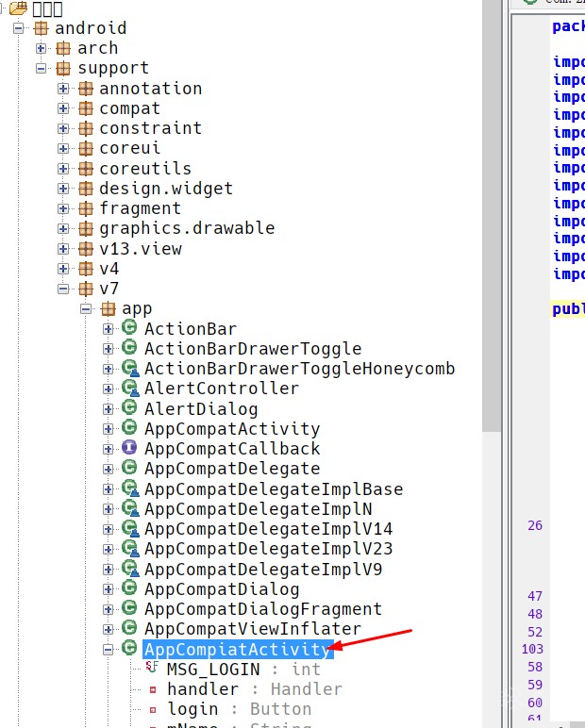Select the AppCompatDelegateImplV14 entry
585x728 pixels.
pyautogui.click(x=269, y=529)
